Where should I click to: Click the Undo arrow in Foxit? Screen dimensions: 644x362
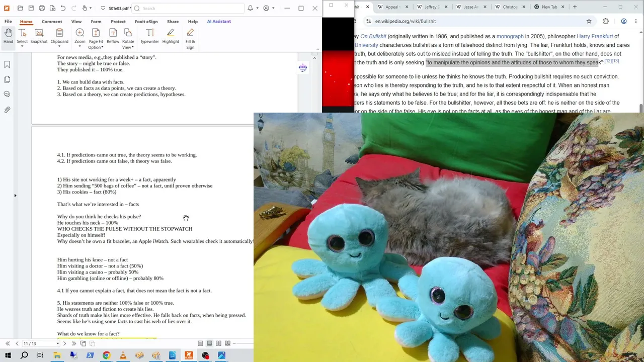pyautogui.click(x=63, y=8)
